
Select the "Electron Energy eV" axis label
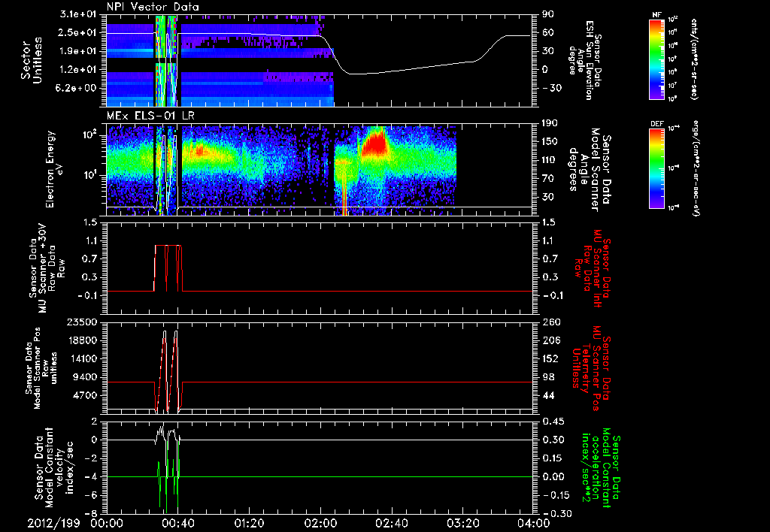(54, 169)
